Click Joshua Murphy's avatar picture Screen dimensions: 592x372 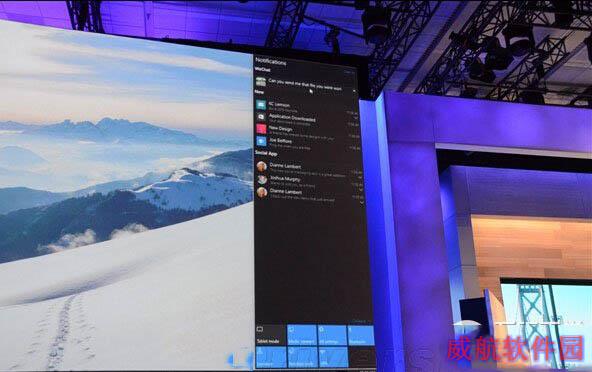(x=262, y=179)
